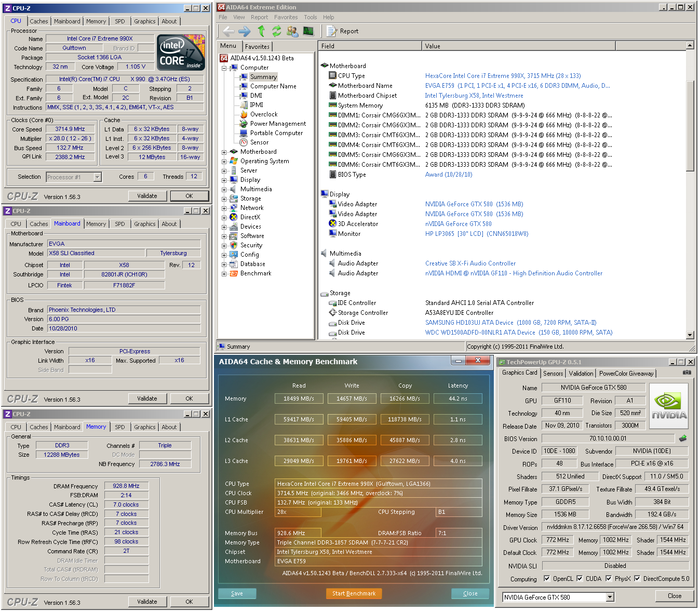This screenshot has width=700, height=611.
Task: Click the Storage Controller row icon
Action: tap(333, 312)
